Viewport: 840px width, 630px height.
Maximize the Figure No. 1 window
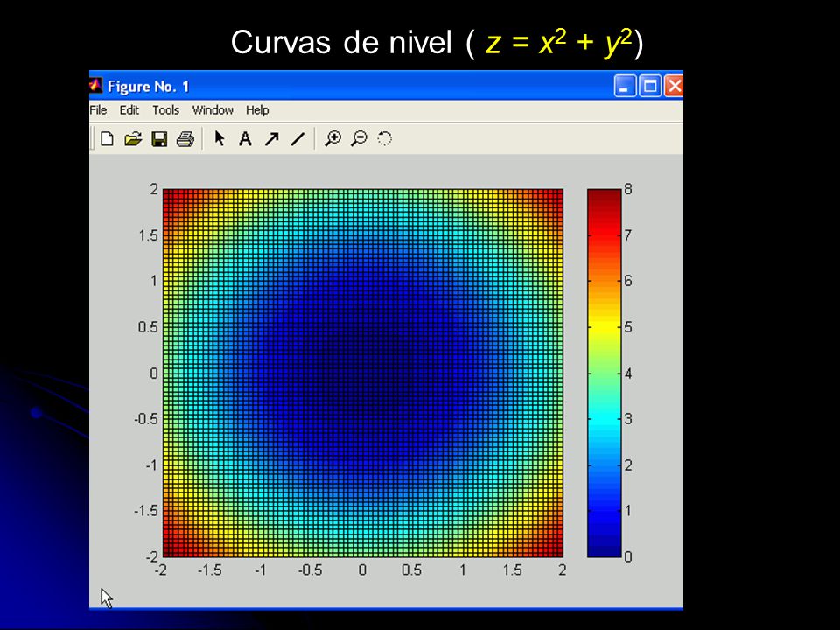click(x=650, y=86)
